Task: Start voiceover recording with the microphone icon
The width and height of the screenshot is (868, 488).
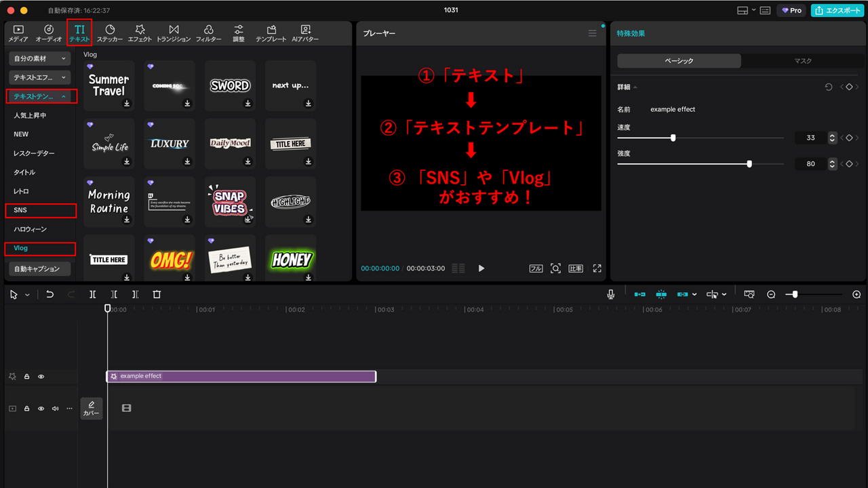Action: pos(610,293)
